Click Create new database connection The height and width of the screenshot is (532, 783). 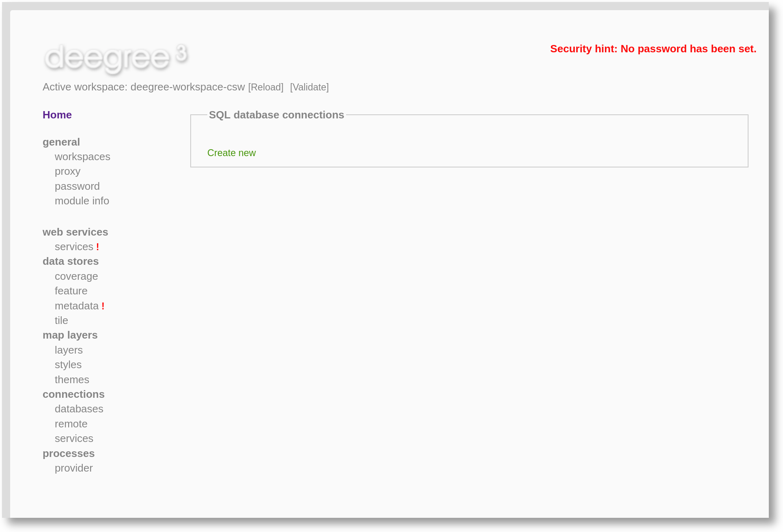tap(231, 153)
